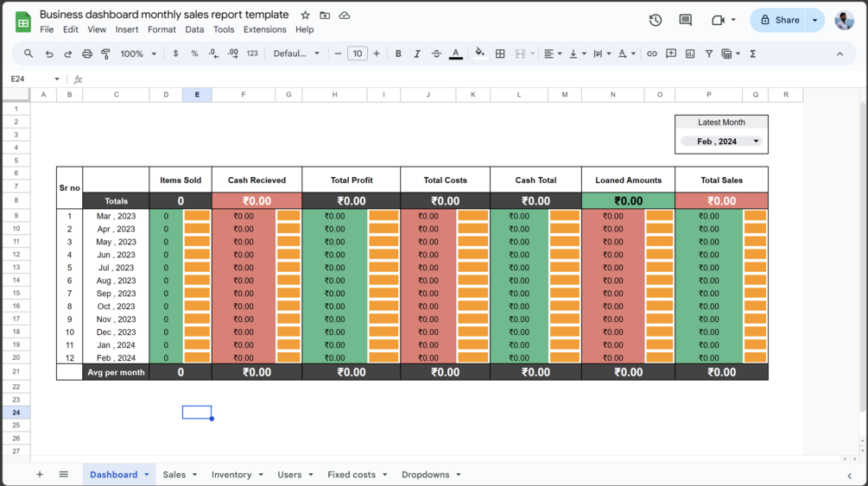This screenshot has width=868, height=486.
Task: Open the zoom level 100% dropdown
Action: click(138, 54)
